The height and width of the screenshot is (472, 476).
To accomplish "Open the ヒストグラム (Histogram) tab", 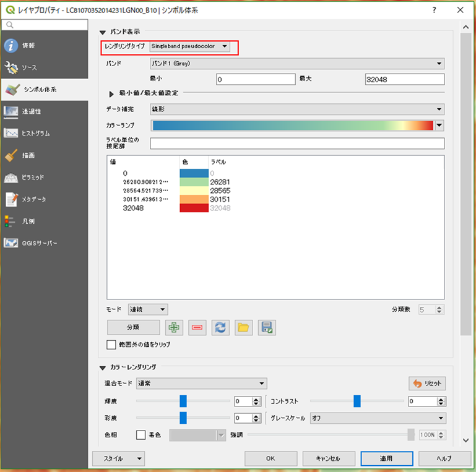I will pyautogui.click(x=45, y=133).
